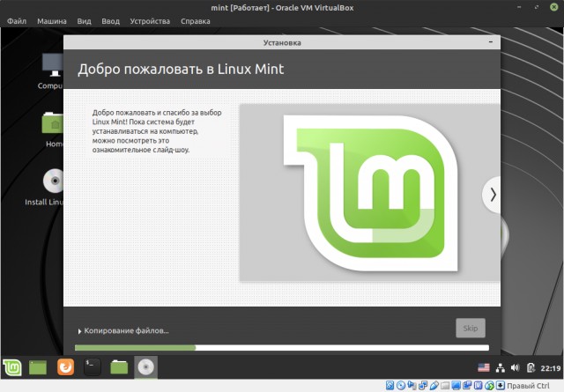
Task: Click the installation progress bar
Action: [282, 347]
